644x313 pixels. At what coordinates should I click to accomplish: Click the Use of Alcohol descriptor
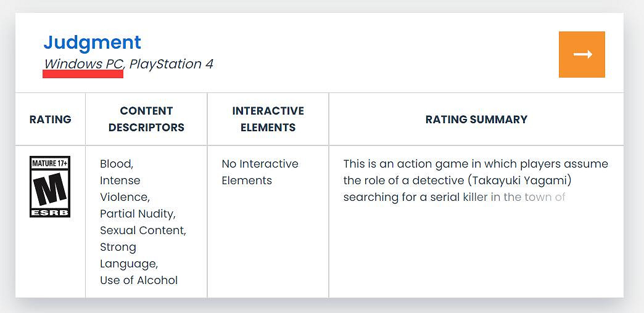[x=139, y=280]
